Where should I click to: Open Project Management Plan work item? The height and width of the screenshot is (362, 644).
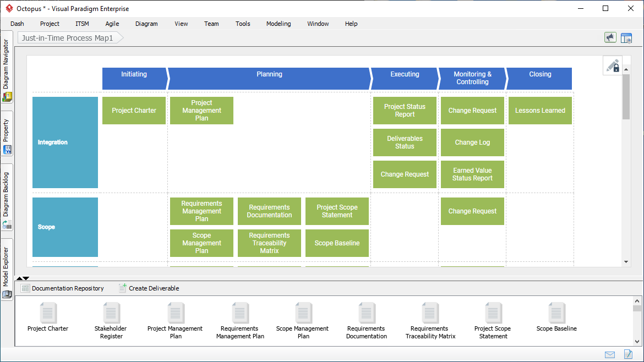201,111
